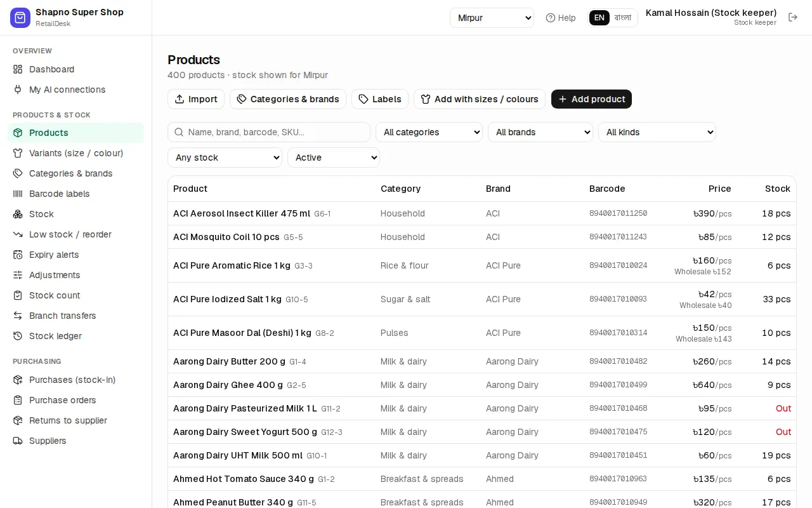Click the sidebar Categories & brands tag icon
This screenshot has height=508, width=812.
click(x=18, y=173)
